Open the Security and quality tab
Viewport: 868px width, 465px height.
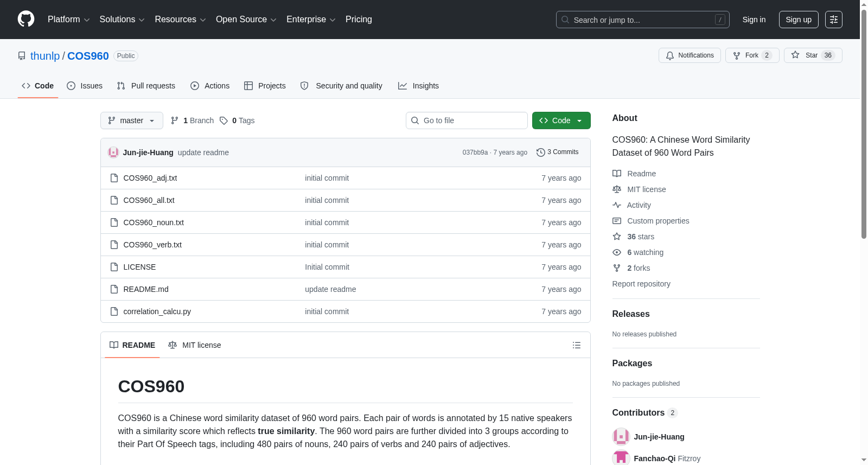[341, 86]
